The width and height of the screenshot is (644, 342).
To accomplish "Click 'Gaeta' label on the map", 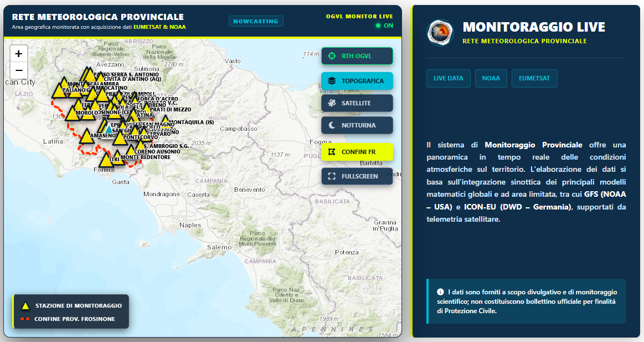I will coord(121,182).
